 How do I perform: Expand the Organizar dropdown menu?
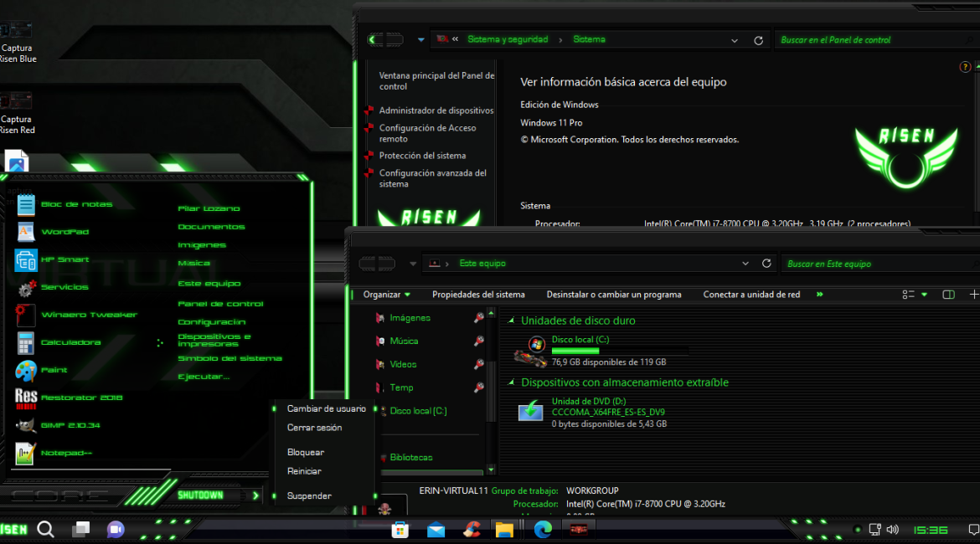pos(387,295)
